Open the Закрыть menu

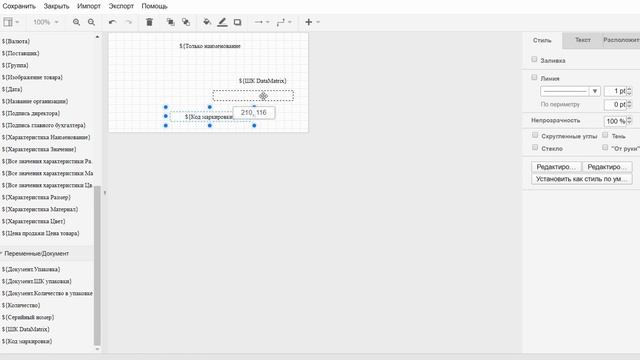point(56,6)
